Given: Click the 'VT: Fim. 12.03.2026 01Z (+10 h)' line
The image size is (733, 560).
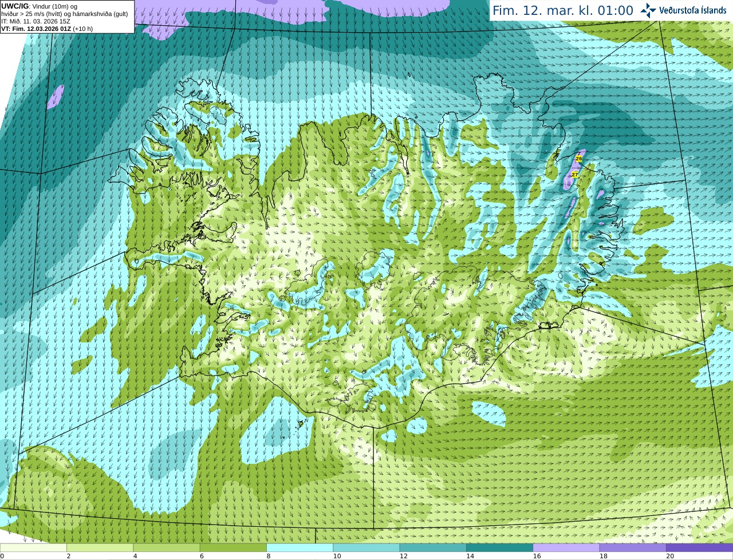Looking at the screenshot, I should point(47,29).
